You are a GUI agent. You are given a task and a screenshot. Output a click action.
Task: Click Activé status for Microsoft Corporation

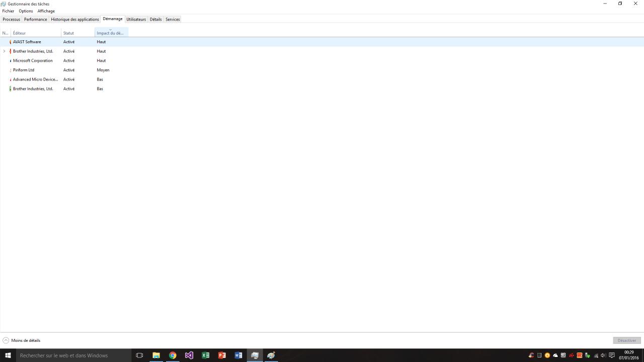coord(69,61)
